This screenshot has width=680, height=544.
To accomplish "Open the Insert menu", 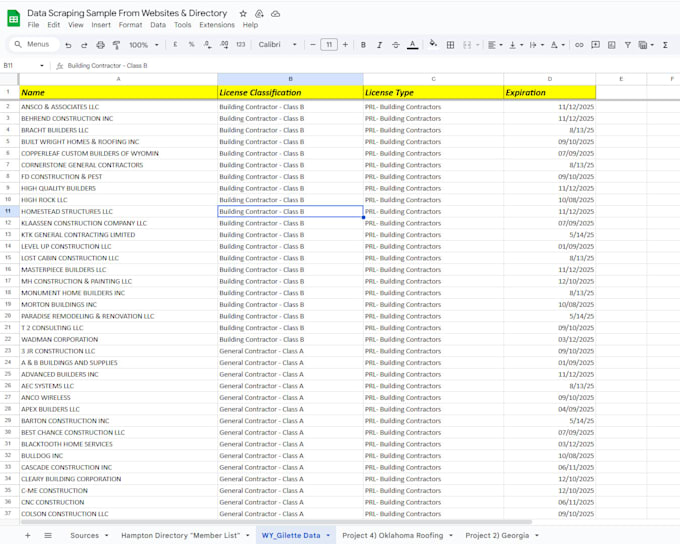I will [101, 25].
